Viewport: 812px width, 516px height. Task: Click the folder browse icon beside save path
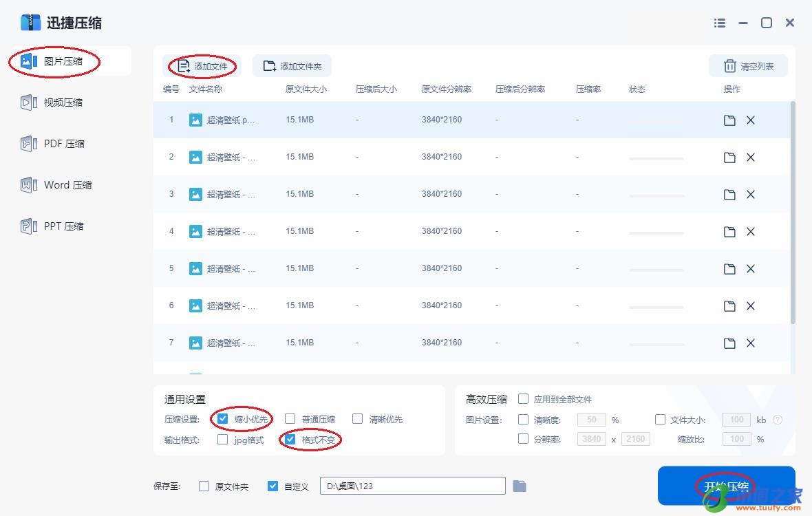[x=519, y=486]
